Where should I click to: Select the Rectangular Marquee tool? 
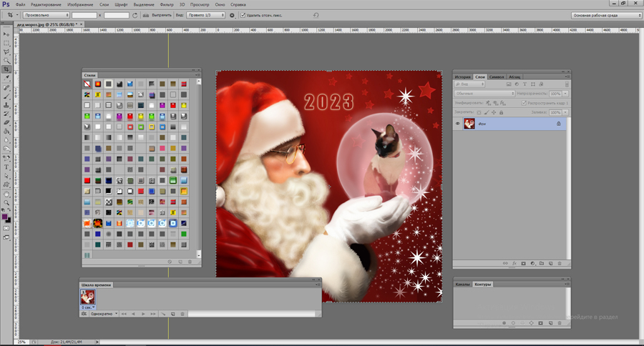6,43
